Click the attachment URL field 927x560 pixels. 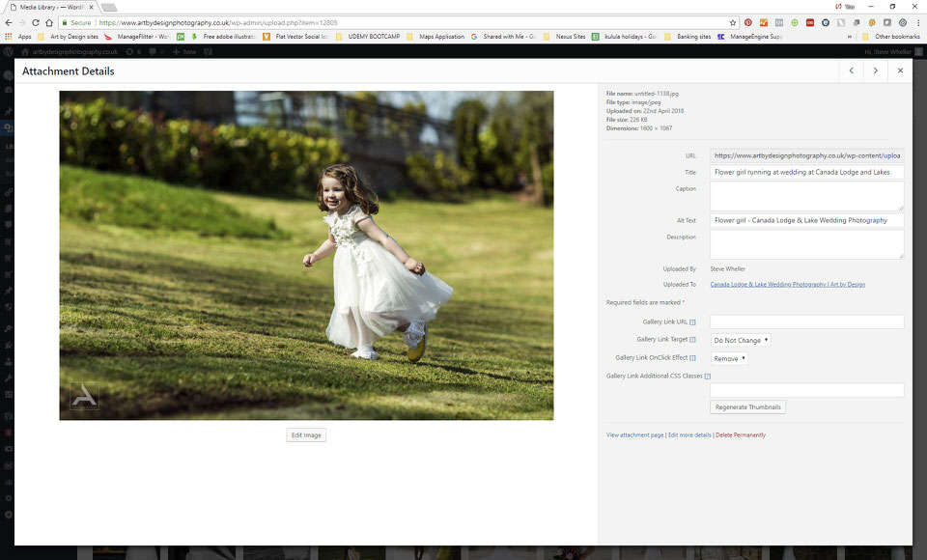(x=807, y=155)
